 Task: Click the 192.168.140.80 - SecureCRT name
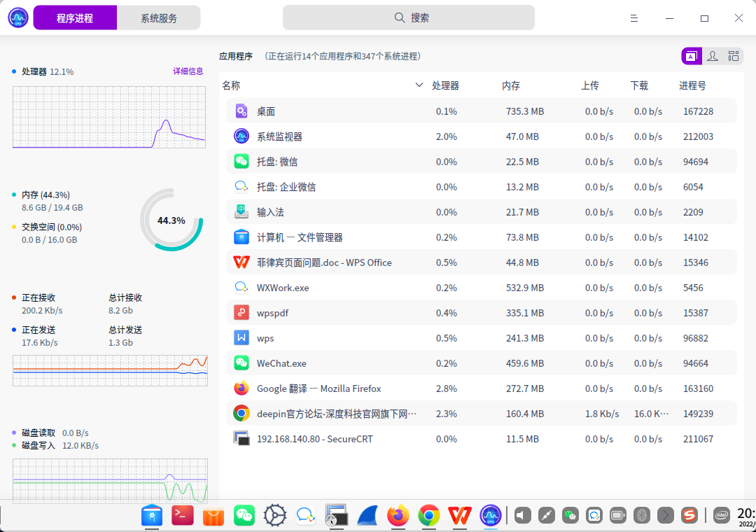[315, 439]
